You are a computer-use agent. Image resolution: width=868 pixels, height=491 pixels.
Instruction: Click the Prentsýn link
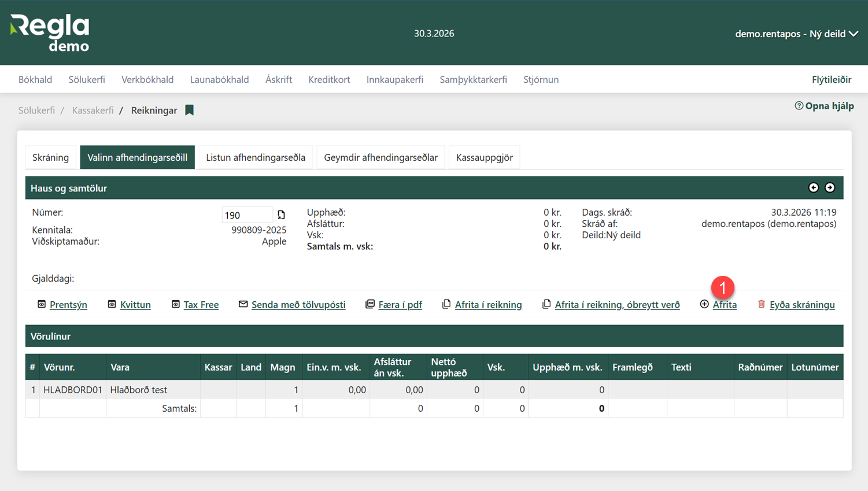tap(68, 305)
